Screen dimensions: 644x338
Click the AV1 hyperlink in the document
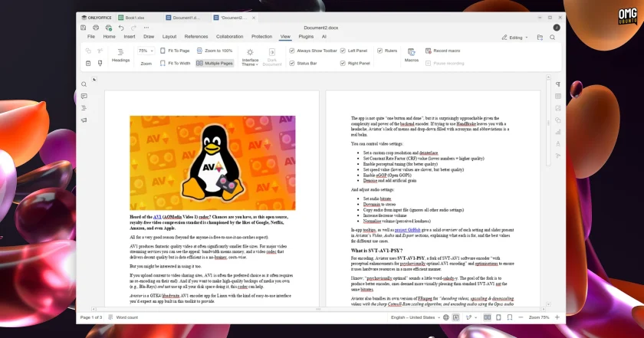(157, 217)
